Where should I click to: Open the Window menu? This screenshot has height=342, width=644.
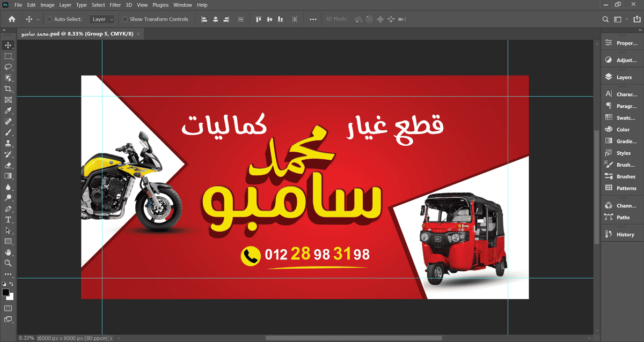tap(182, 5)
